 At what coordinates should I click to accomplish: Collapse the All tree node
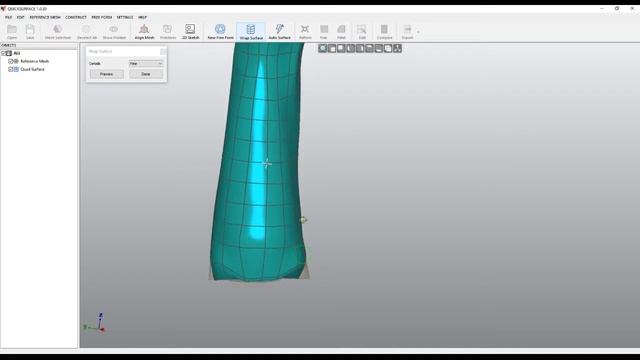(3, 53)
